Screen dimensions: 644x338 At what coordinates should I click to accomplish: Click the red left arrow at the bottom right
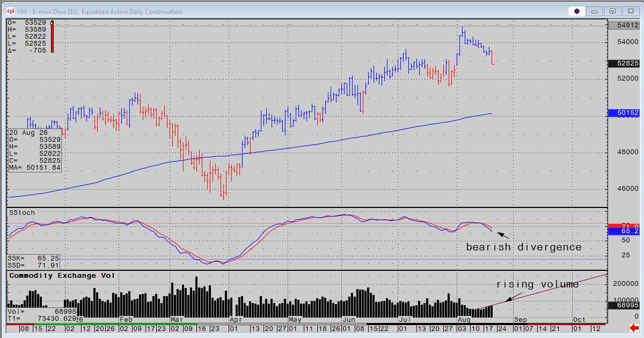(x=634, y=328)
